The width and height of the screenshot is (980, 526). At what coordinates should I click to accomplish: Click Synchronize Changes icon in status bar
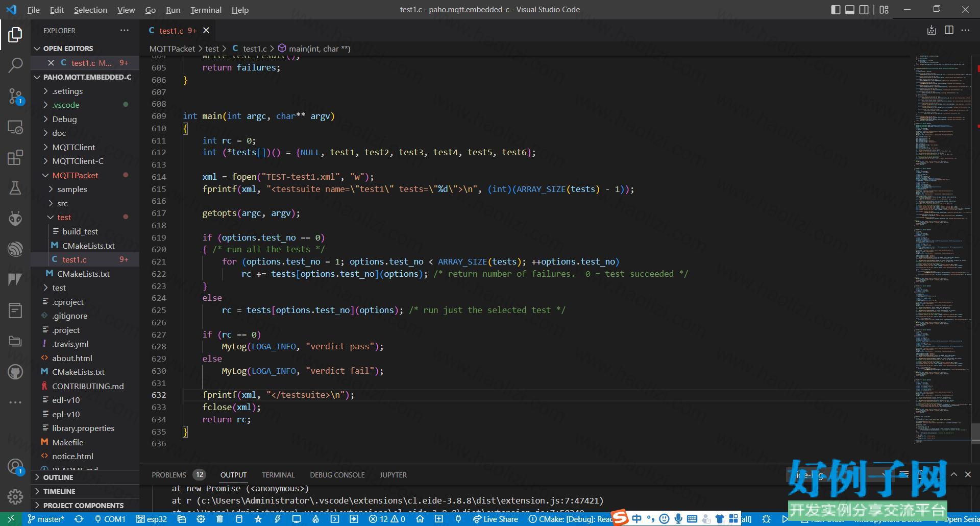click(79, 519)
